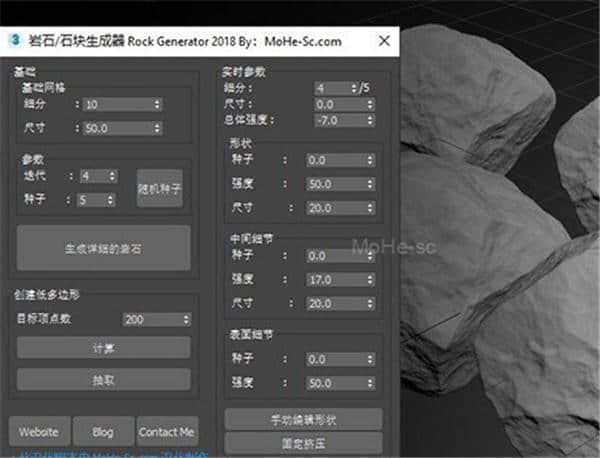
Task: Click the 形状 强度 spinner arrows at 50.0
Action: [x=371, y=185]
